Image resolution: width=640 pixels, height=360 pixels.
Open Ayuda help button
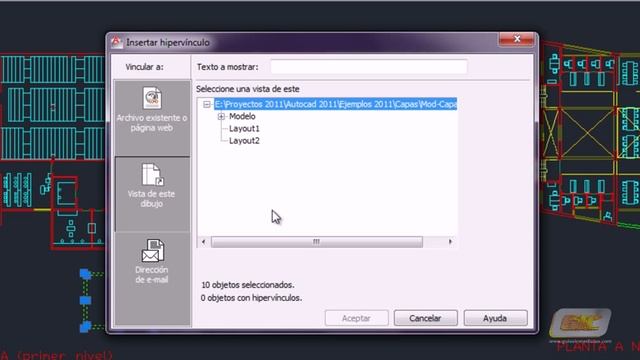coord(495,318)
